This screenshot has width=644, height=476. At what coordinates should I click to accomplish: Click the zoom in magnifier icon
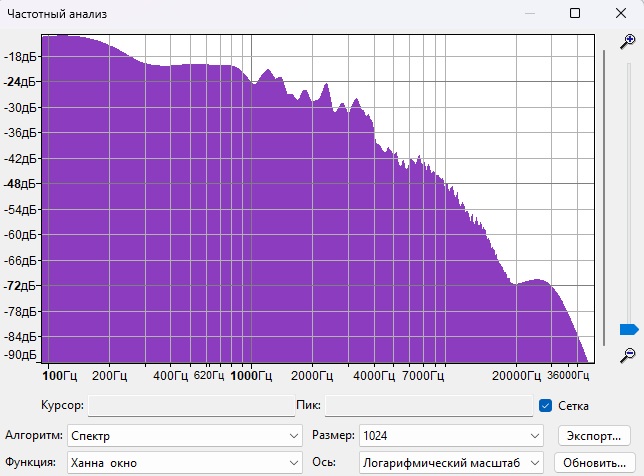[628, 41]
